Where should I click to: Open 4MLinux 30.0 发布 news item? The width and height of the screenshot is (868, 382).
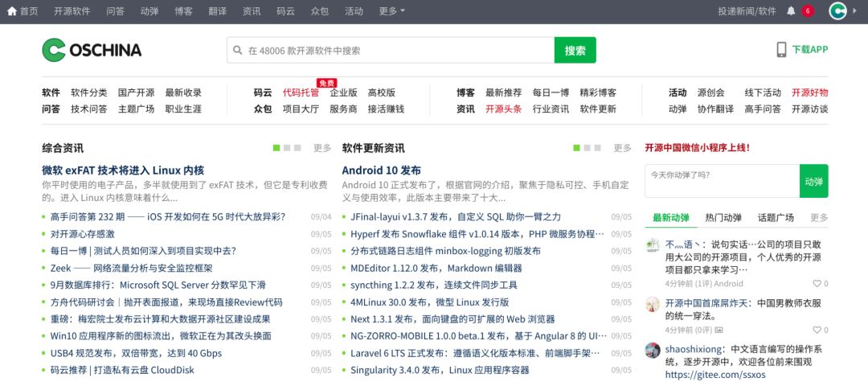(429, 302)
